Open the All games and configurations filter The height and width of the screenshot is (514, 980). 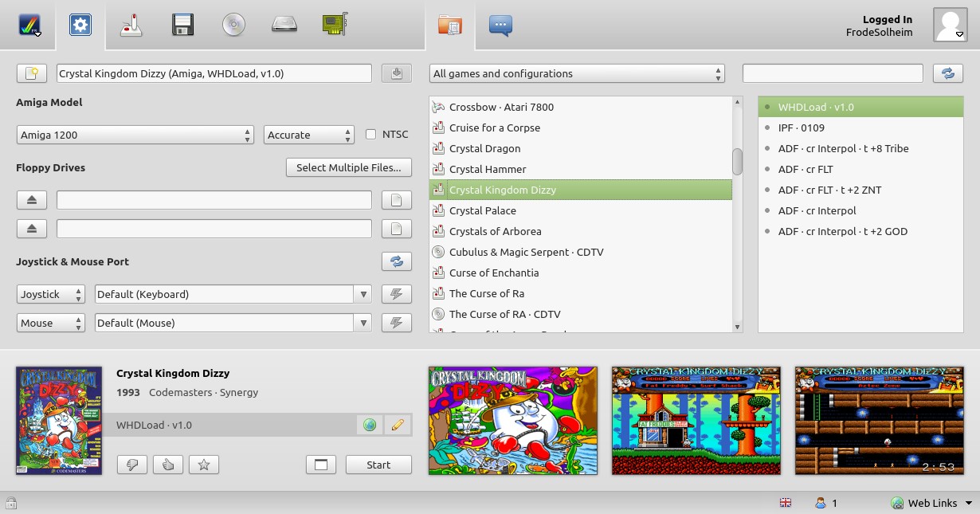point(577,73)
